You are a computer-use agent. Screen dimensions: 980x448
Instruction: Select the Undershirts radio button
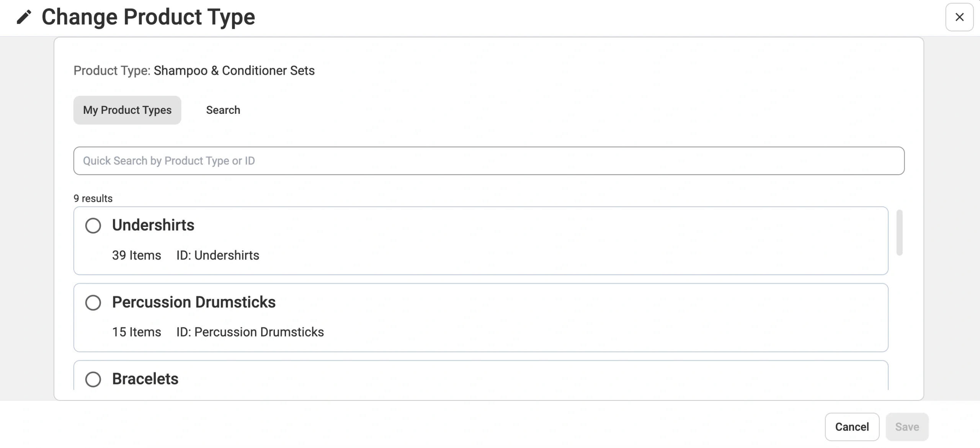pos(93,226)
